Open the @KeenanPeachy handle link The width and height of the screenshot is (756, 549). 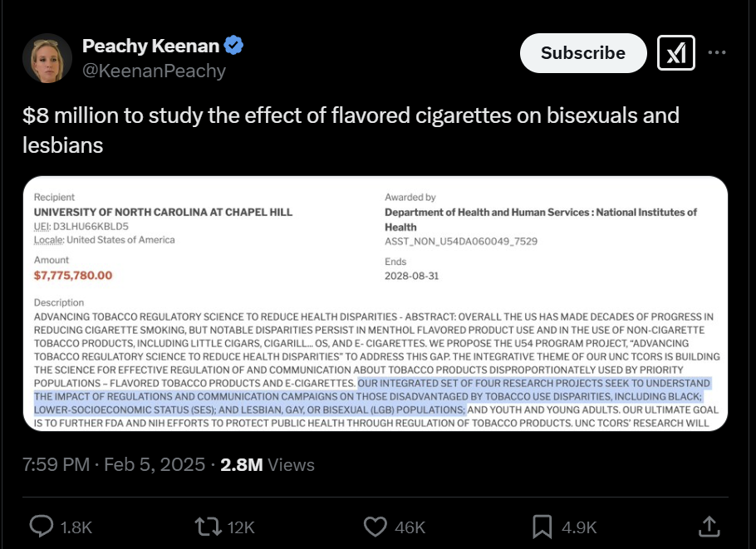(x=154, y=71)
